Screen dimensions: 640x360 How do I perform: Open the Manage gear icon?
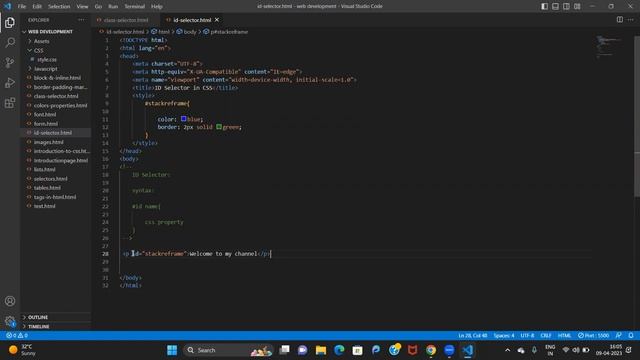point(10,321)
